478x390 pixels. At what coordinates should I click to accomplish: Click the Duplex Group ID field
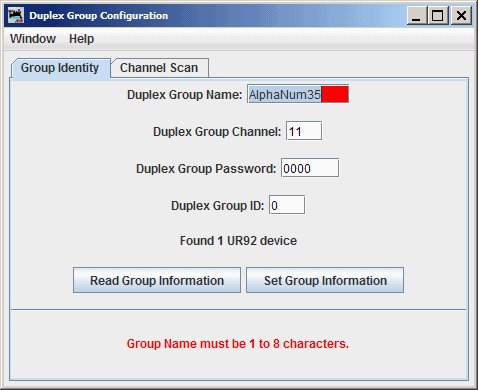click(x=287, y=205)
